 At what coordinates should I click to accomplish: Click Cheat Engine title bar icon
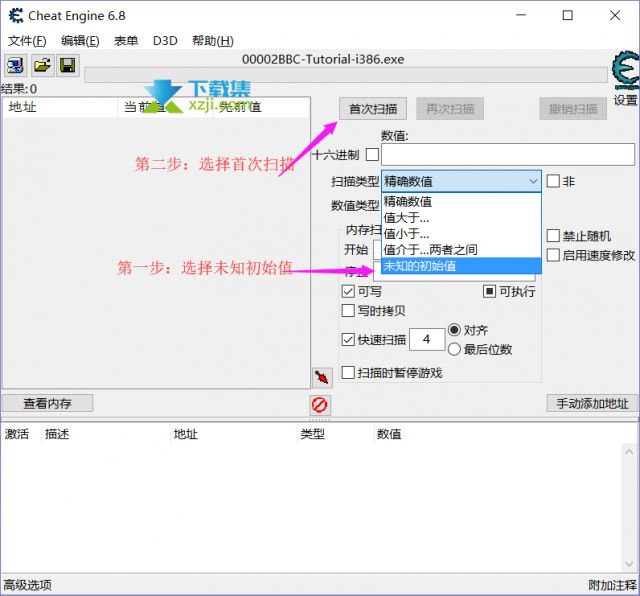coord(16,16)
